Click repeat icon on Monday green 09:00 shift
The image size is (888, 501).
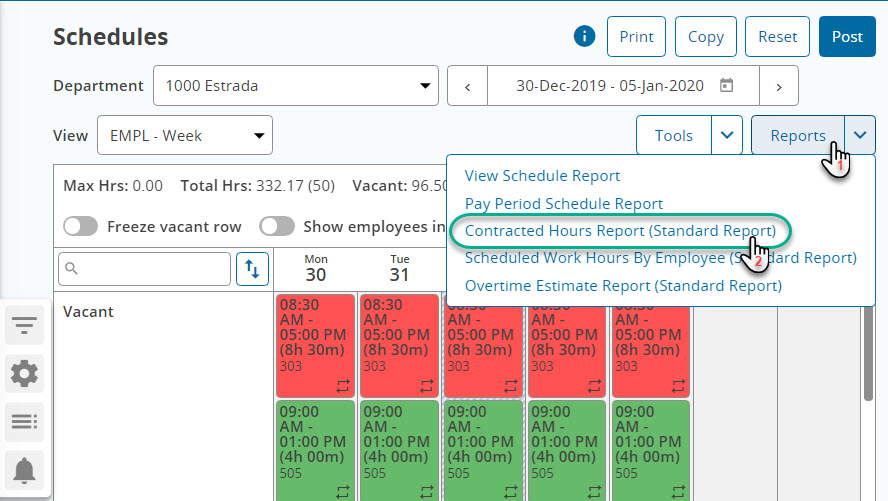(343, 492)
